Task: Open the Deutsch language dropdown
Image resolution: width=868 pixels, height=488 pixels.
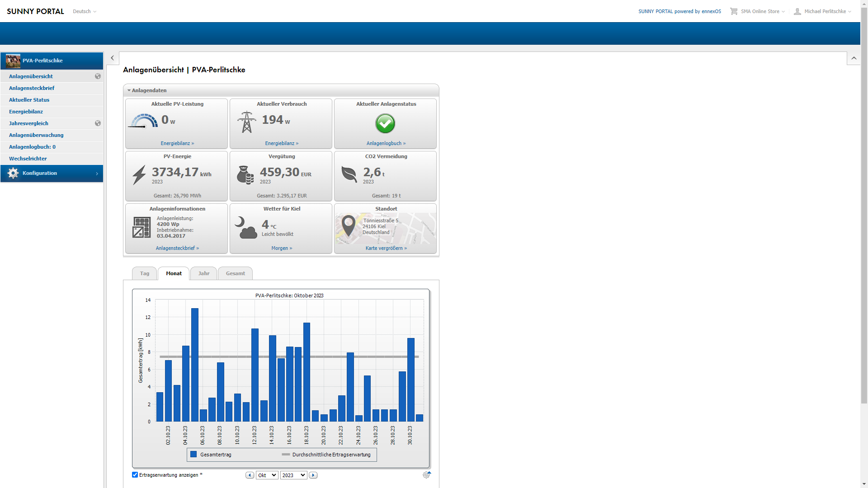Action: (x=85, y=11)
